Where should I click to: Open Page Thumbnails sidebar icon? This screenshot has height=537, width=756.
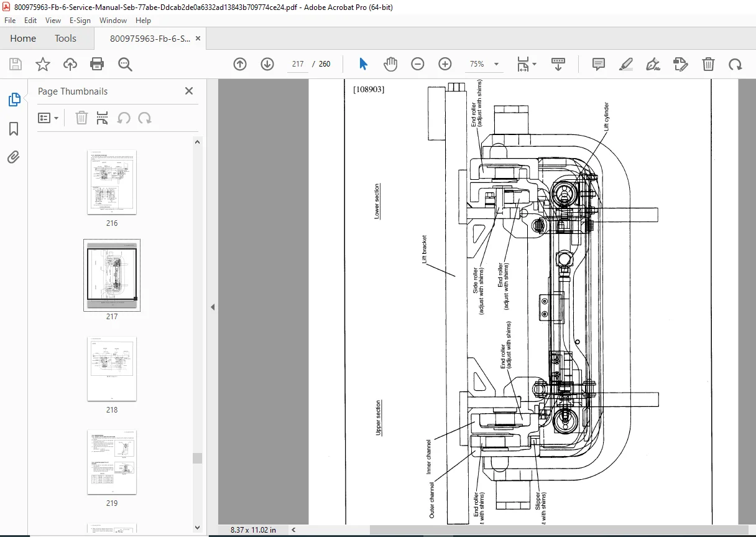(x=14, y=100)
